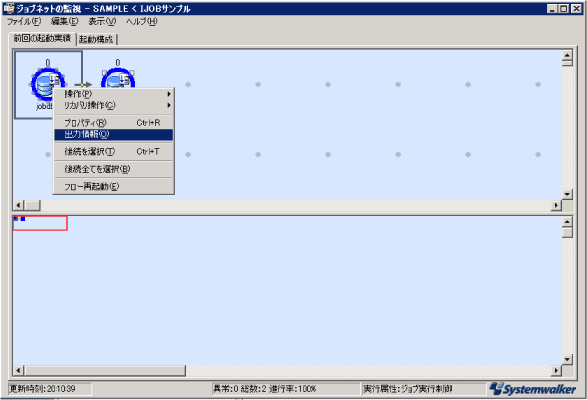Click lower pane scroll left arrow
This screenshot has width=587, height=400.
point(18,370)
